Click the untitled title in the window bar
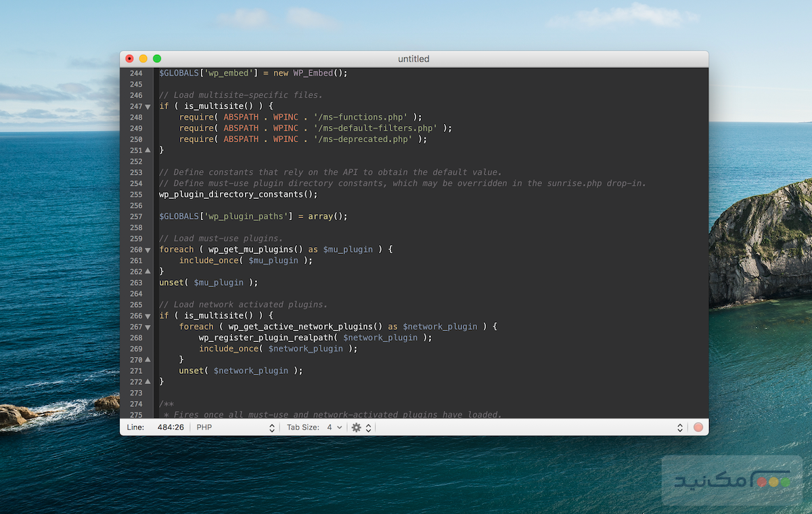This screenshot has height=514, width=812. 413,59
